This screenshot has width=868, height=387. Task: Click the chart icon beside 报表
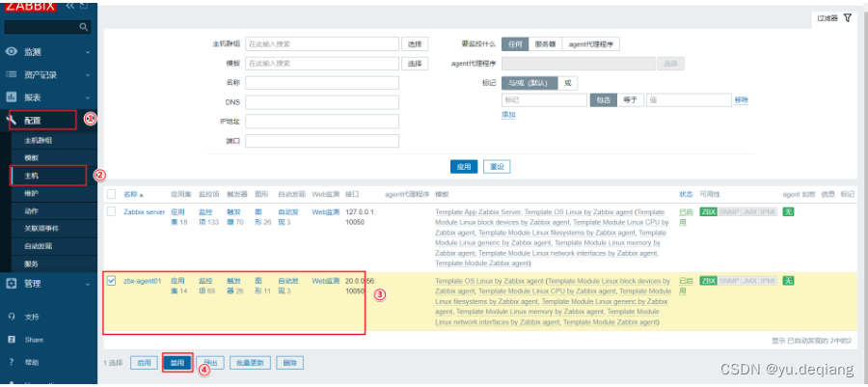[11, 97]
